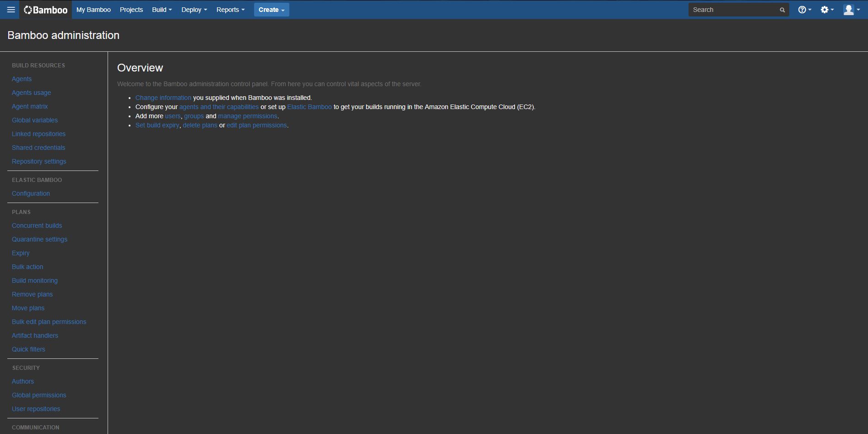Viewport: 868px width, 434px height.
Task: Open Global variables settings
Action: [x=35, y=120]
